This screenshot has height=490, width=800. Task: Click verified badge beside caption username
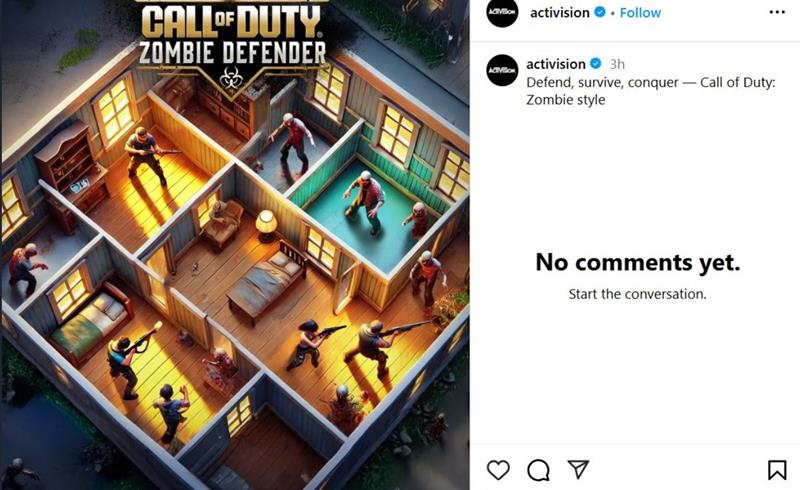click(x=595, y=64)
